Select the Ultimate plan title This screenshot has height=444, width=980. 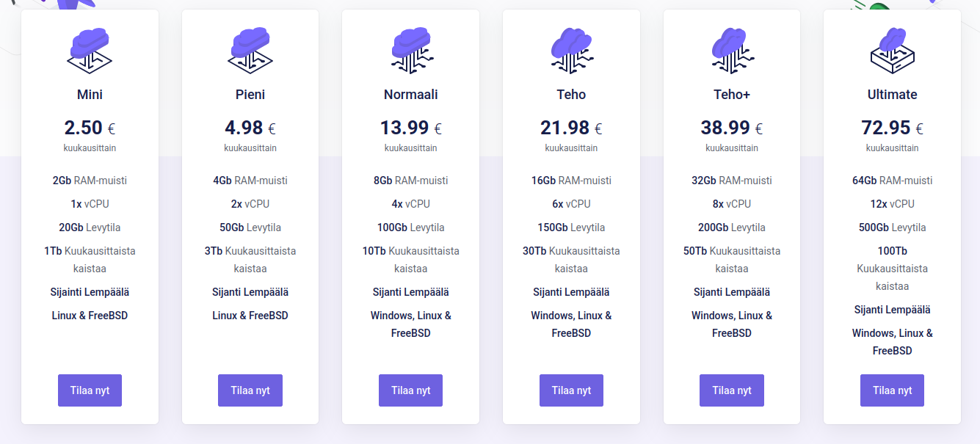pyautogui.click(x=892, y=95)
